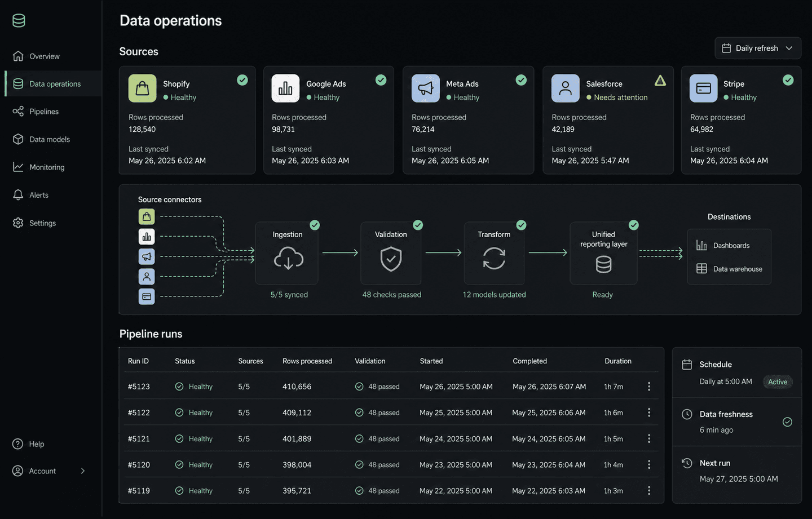Click the Google Ads card checkmark
Image resolution: width=812 pixels, height=519 pixels.
coord(381,80)
